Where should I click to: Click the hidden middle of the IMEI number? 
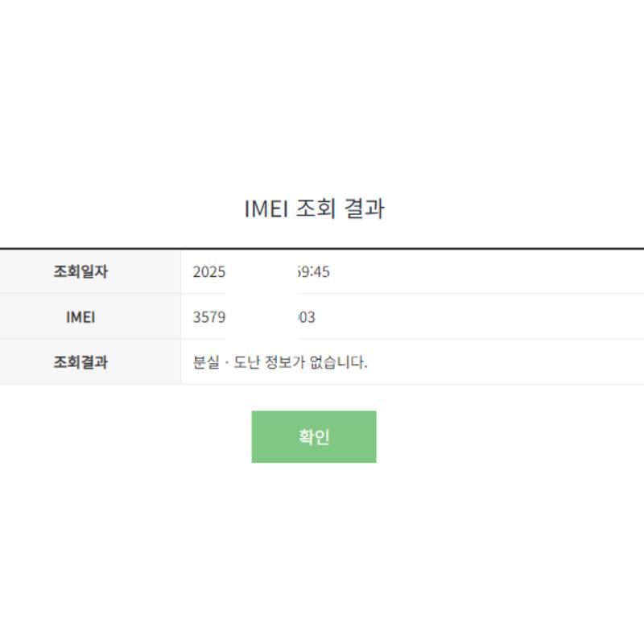click(x=261, y=317)
